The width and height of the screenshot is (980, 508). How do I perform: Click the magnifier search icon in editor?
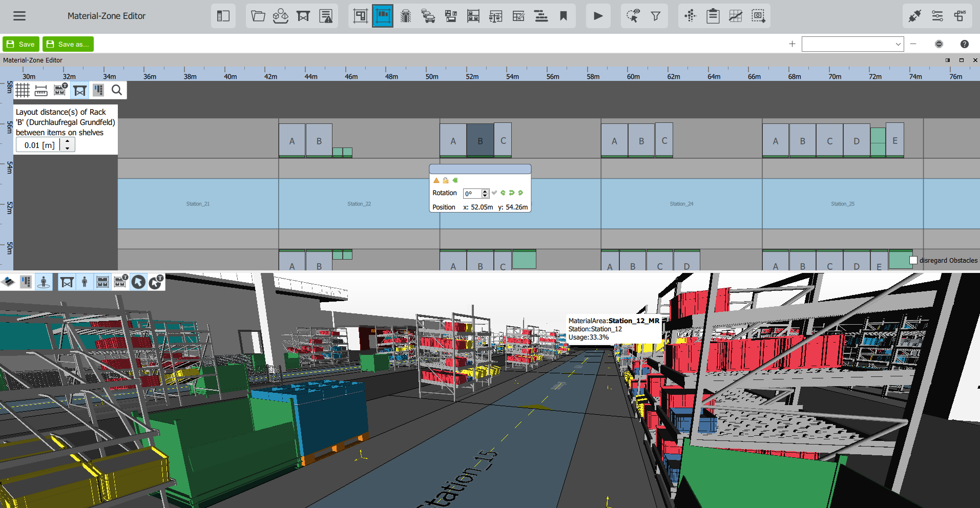[117, 91]
